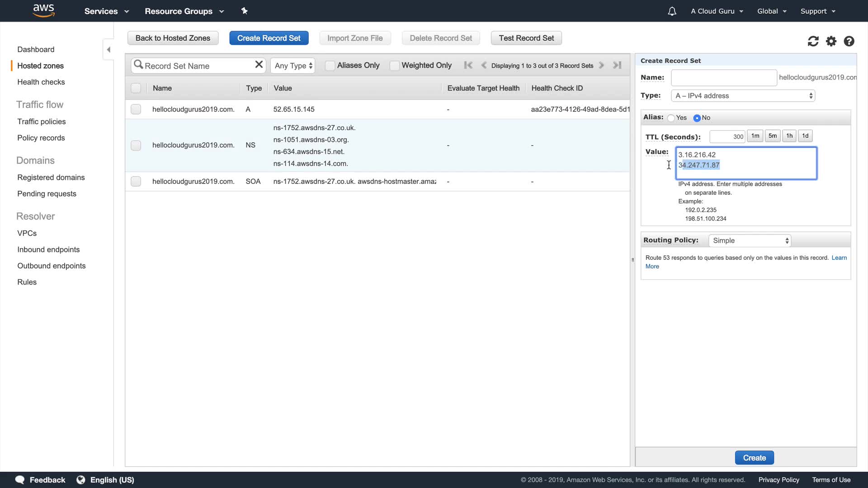This screenshot has height=488, width=868.
Task: Click the help question mark icon
Action: [849, 42]
